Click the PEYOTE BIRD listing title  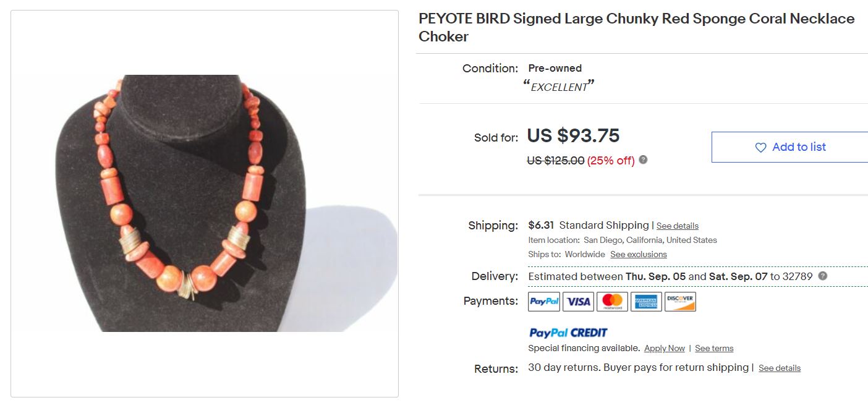click(x=636, y=27)
